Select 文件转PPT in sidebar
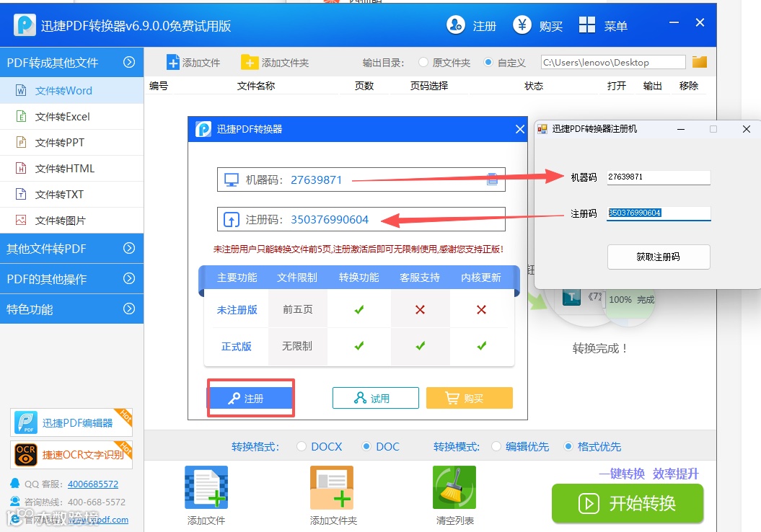Viewport: 761px width, 532px height. pyautogui.click(x=72, y=143)
